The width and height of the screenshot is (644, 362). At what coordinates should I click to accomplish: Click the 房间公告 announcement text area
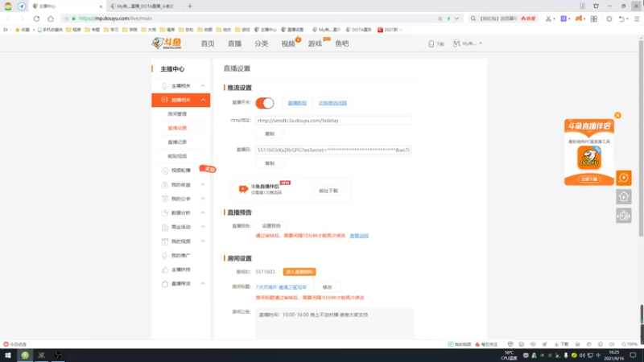click(x=334, y=323)
